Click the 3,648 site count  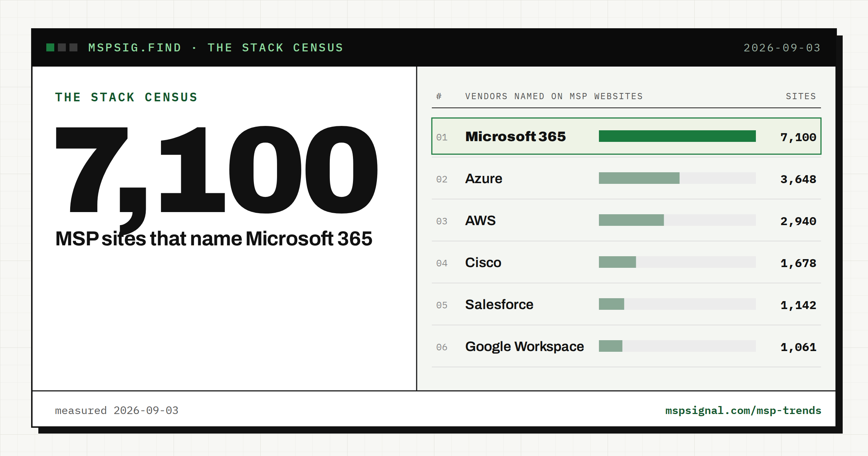[798, 179]
